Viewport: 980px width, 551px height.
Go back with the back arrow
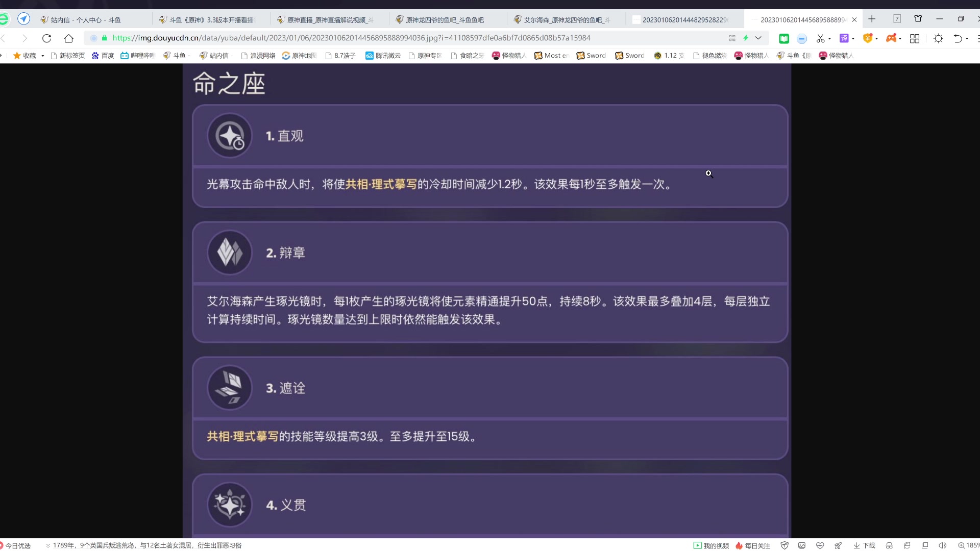(4, 38)
